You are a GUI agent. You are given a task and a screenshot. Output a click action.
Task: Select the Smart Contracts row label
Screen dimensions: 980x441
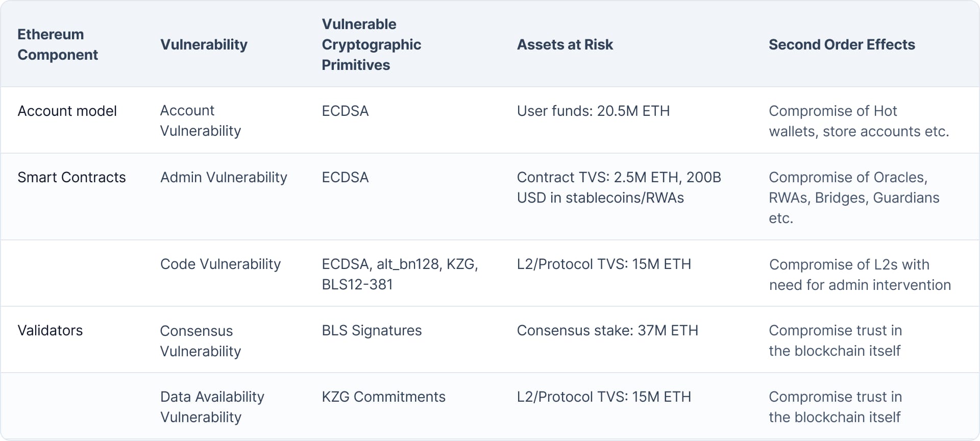coord(71,177)
